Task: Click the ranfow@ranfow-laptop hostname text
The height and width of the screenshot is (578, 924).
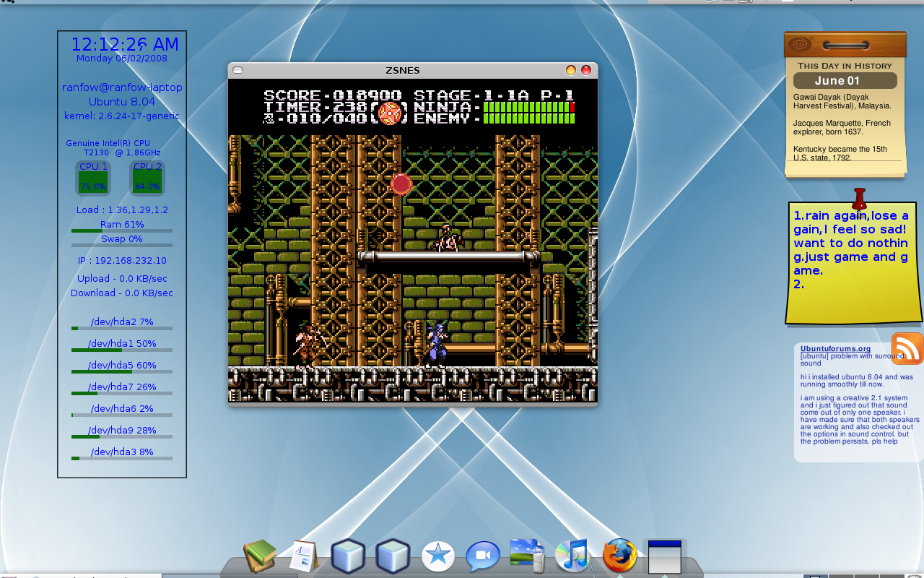Action: (122, 87)
